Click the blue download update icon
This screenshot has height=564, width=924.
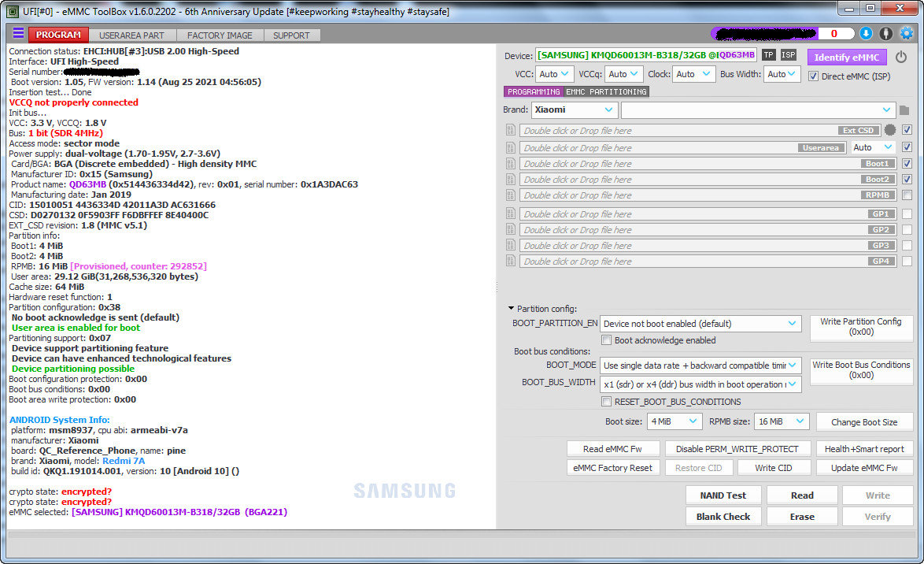tap(866, 34)
